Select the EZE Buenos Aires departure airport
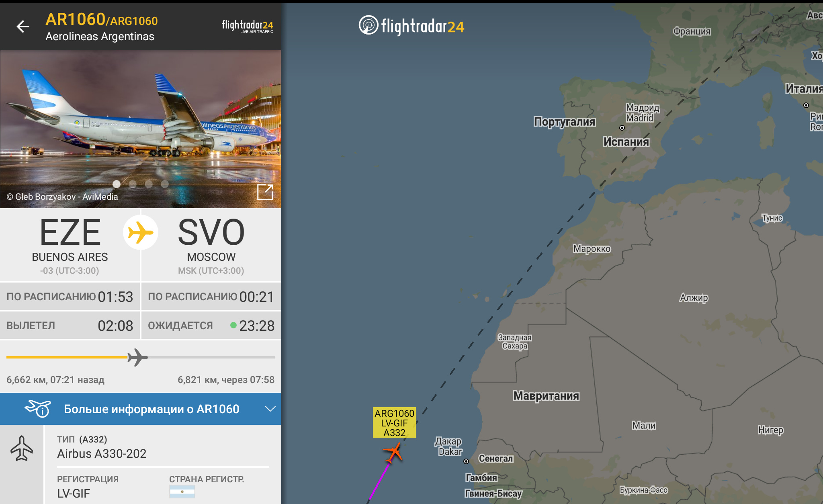The width and height of the screenshot is (823, 504). (x=70, y=245)
